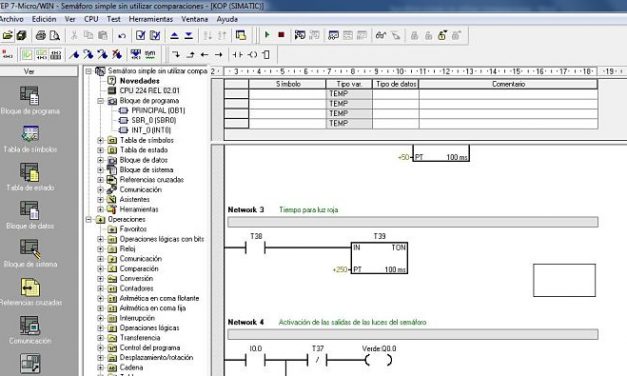The width and height of the screenshot is (627, 376).
Task: Click first Símbolo cell in variable table
Action: pos(287,94)
